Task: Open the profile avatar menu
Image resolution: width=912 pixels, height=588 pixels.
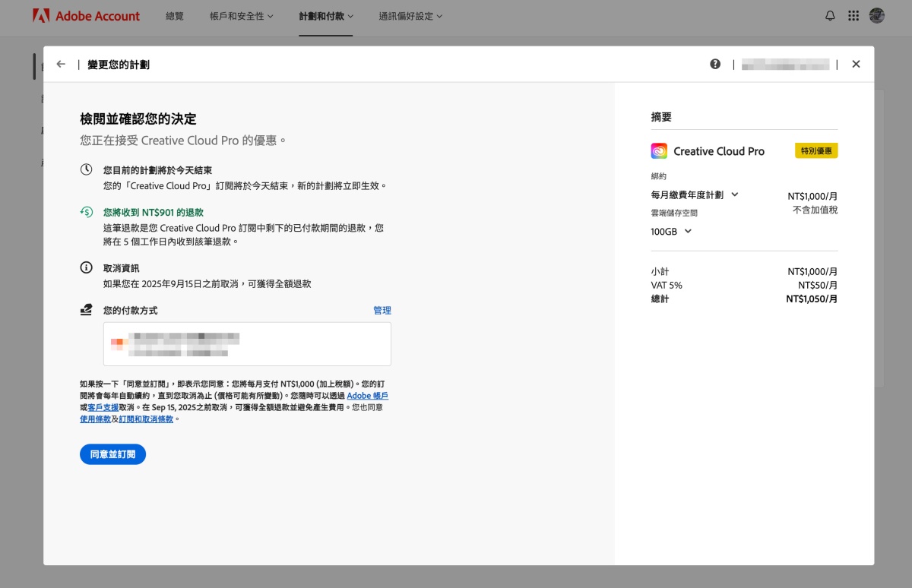Action: [877, 16]
